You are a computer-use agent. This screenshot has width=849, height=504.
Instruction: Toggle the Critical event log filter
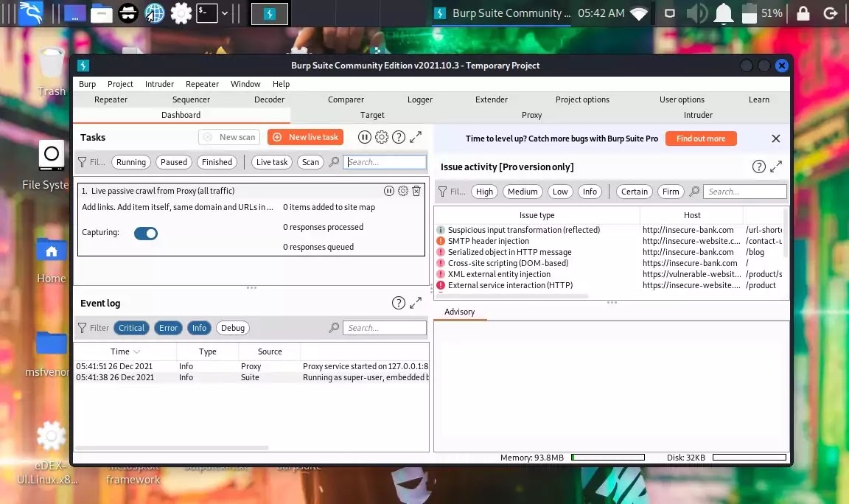pos(132,328)
